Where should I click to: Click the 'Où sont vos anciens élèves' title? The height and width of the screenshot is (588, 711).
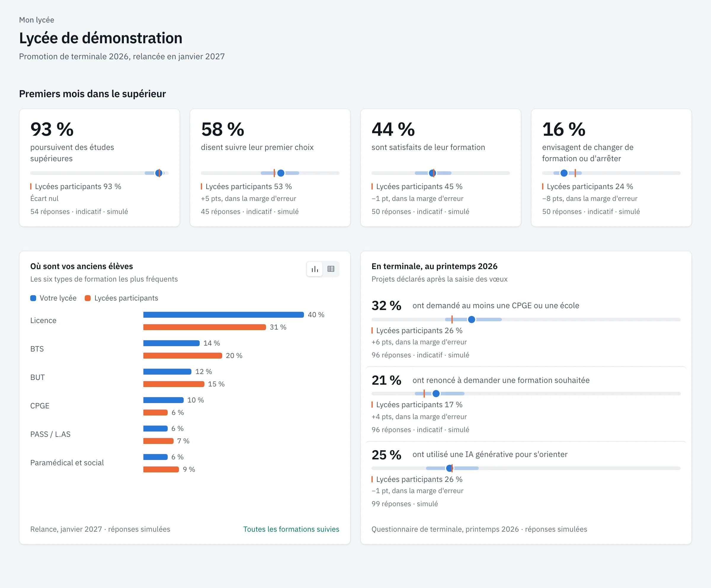(81, 266)
